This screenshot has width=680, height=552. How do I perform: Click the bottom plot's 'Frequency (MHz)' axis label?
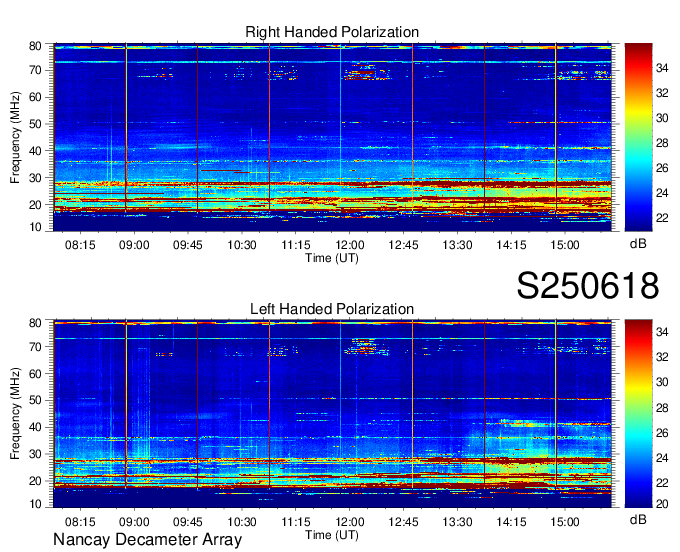(15, 414)
